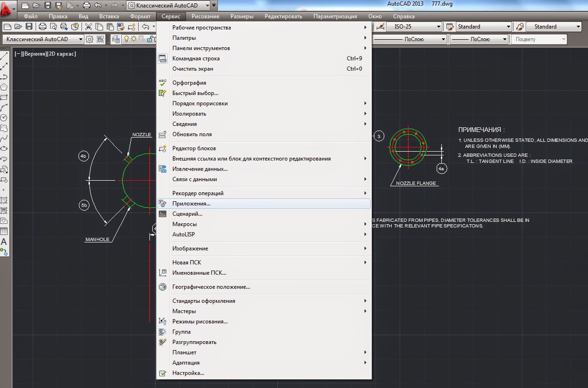Click the Copy icon in standard toolbar
This screenshot has width=588, height=388.
[99, 27]
